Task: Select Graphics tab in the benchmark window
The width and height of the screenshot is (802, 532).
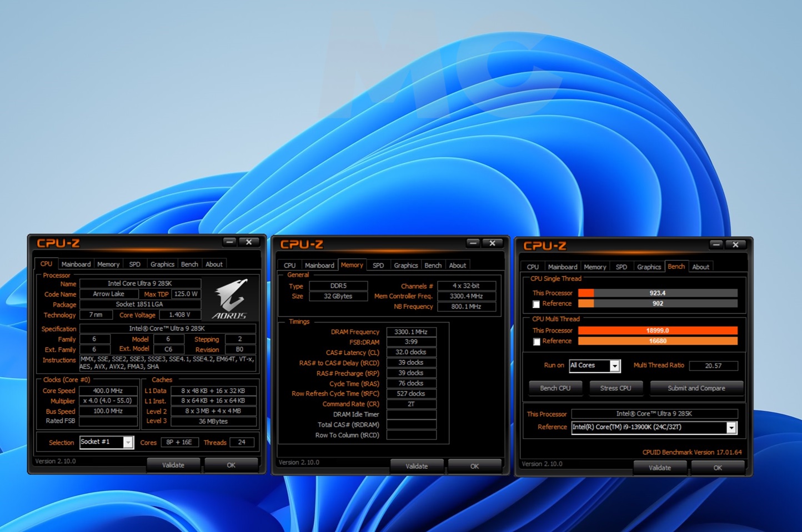Action: (649, 267)
